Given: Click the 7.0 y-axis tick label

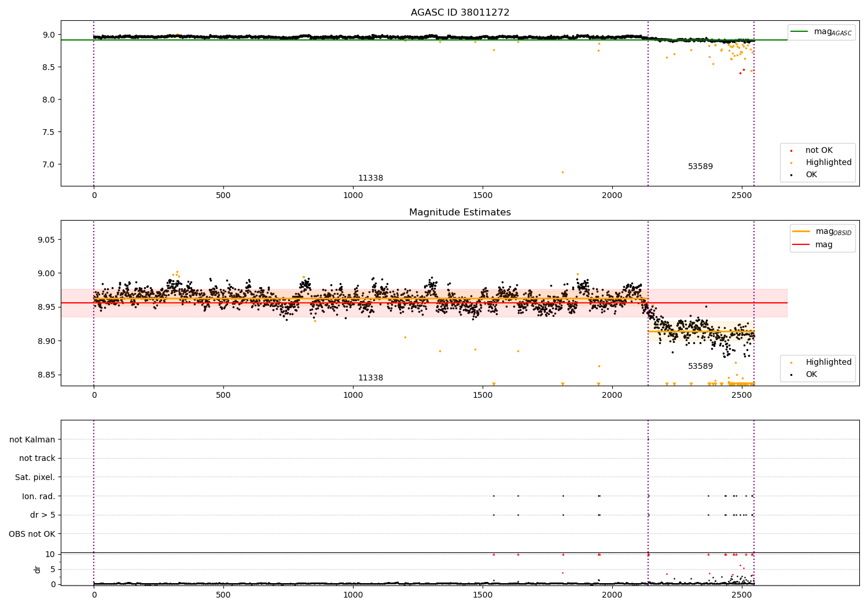Looking at the screenshot, I should coord(49,164).
